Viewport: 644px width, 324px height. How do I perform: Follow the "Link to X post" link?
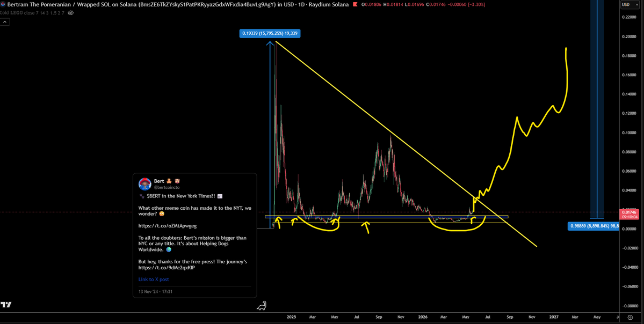click(154, 279)
